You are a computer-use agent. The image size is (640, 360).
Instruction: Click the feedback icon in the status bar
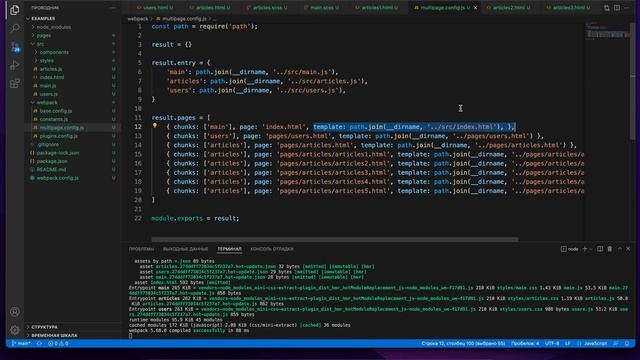click(x=616, y=344)
